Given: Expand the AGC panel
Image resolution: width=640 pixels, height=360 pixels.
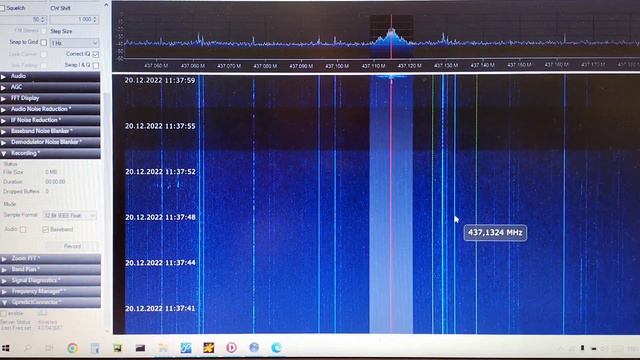Looking at the screenshot, I should click(x=50, y=87).
